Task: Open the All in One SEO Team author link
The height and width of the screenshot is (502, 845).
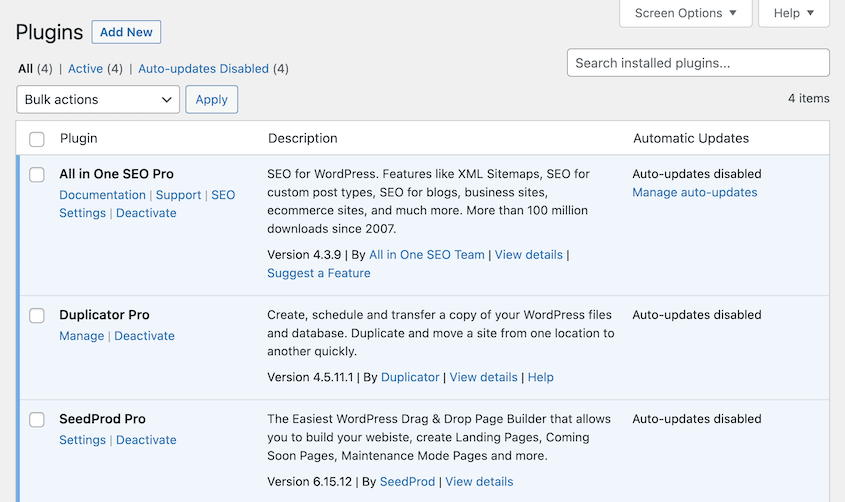Action: pos(427,255)
